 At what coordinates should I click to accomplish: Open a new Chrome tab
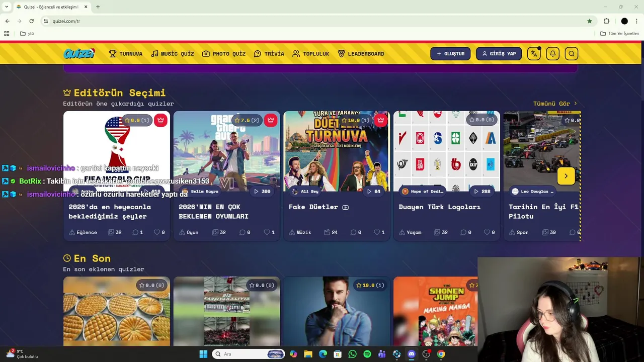pos(98,7)
